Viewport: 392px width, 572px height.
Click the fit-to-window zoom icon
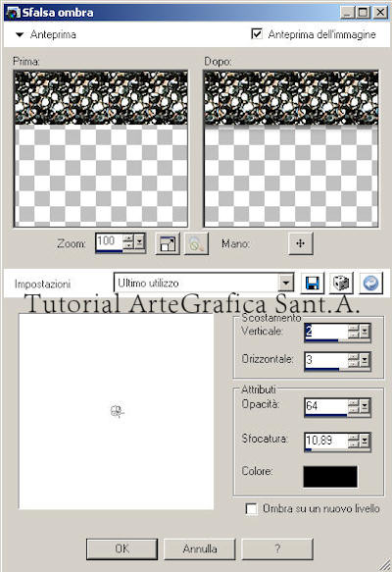168,243
